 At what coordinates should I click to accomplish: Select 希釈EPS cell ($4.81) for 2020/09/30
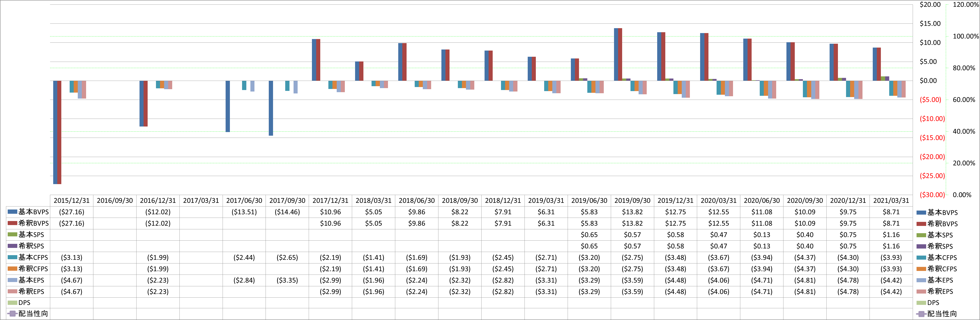coord(805,292)
